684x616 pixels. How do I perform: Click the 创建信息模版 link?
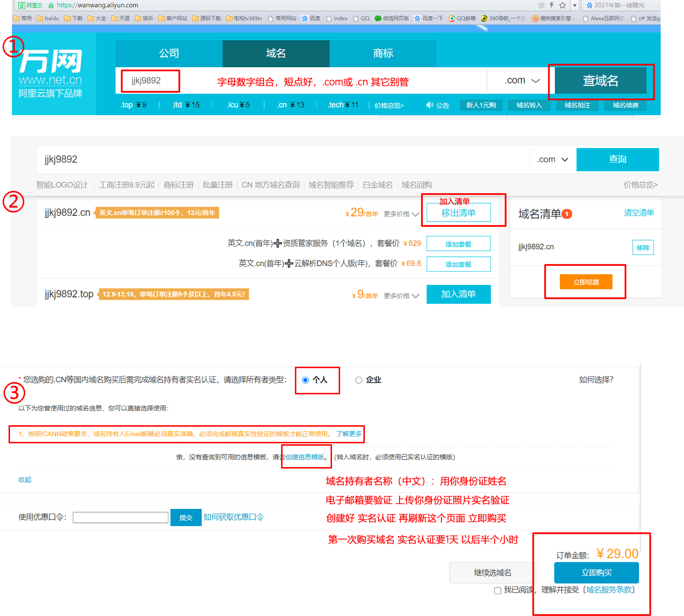[x=305, y=457]
